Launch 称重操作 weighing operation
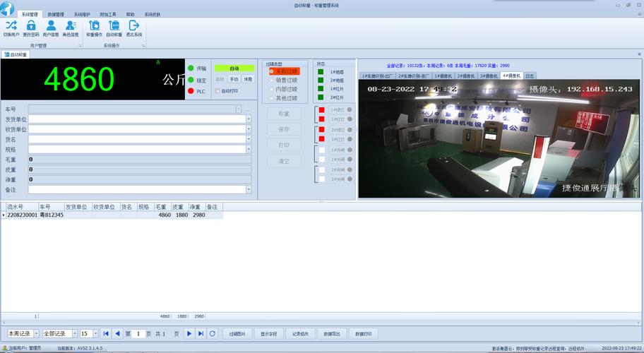 click(94, 28)
